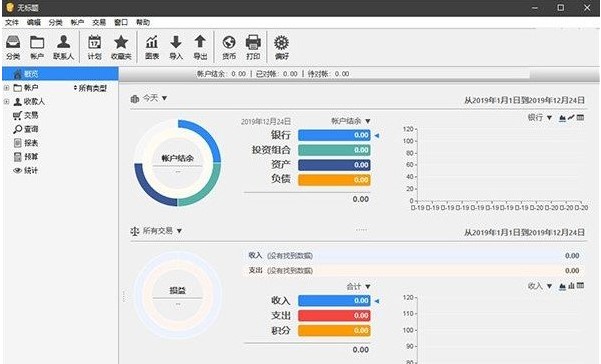The image size is (601, 364).
Task: Open the 收入 chart selector dropdown at right
Action: (x=540, y=286)
